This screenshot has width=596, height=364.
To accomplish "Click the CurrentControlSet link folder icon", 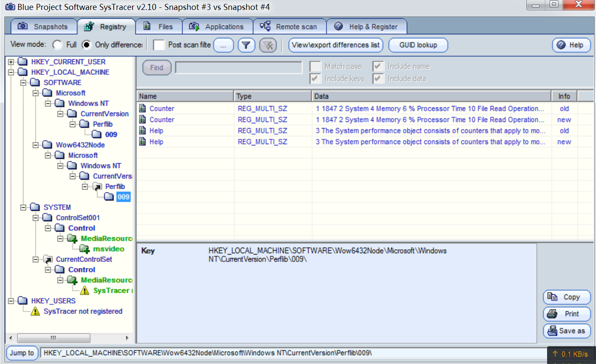I will (x=48, y=259).
